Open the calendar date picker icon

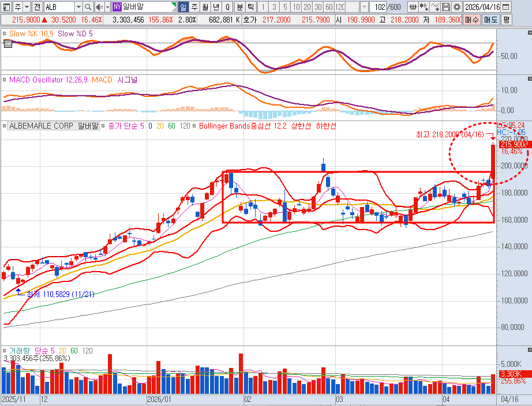click(505, 7)
